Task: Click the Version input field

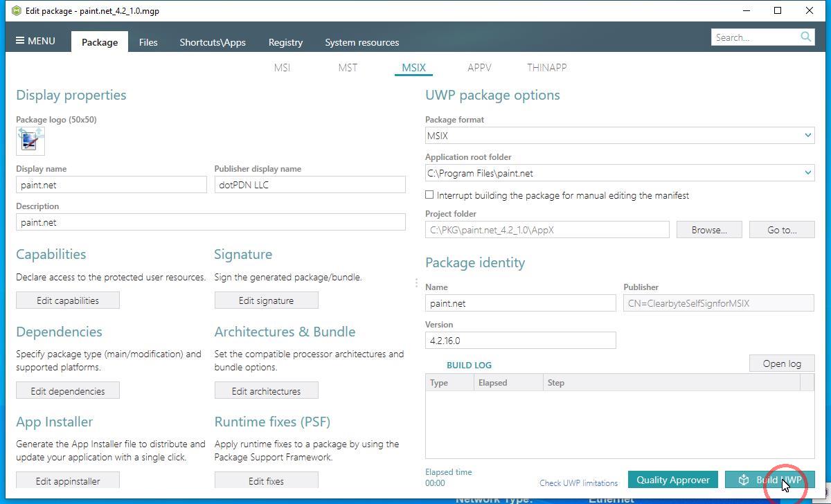Action: pos(520,341)
